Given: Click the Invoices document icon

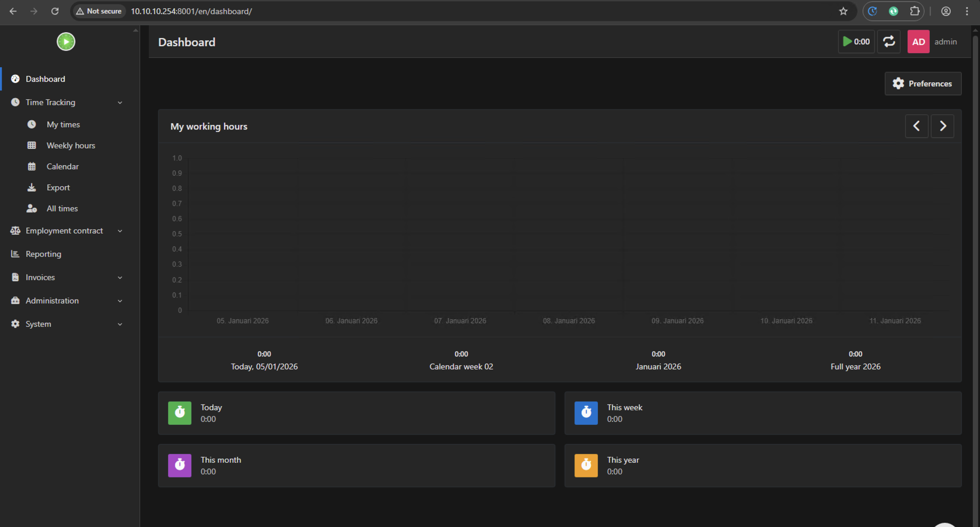Looking at the screenshot, I should coord(15,277).
